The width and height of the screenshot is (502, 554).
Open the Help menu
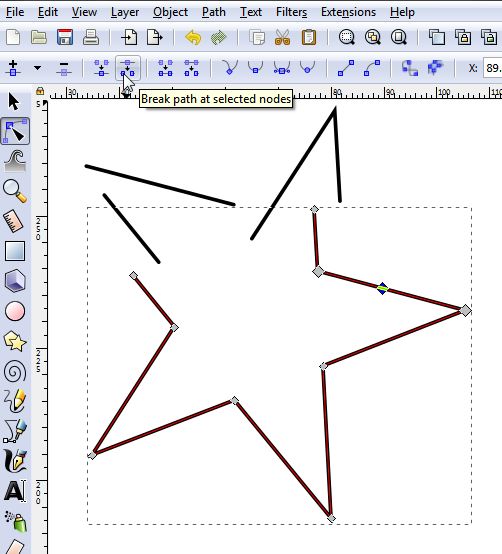(402, 12)
